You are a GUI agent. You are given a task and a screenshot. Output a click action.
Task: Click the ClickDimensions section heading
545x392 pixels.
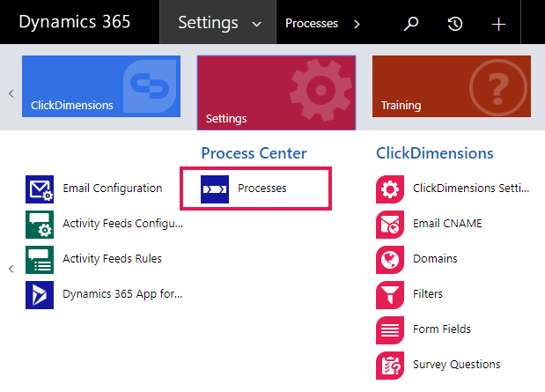[435, 153]
